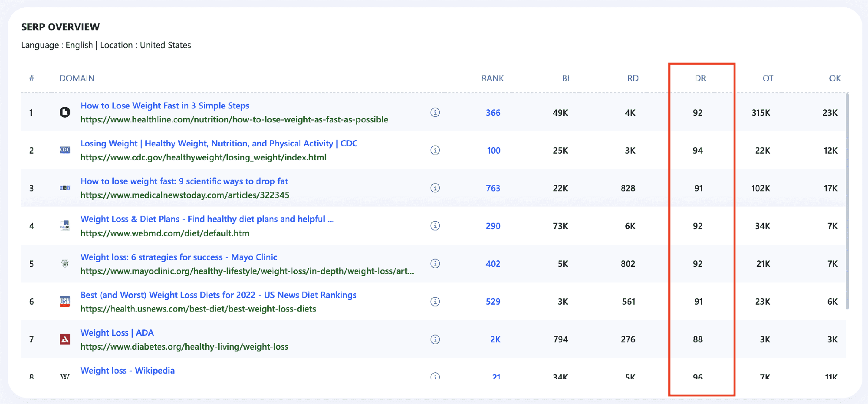The width and height of the screenshot is (868, 404).
Task: Open info icon for Mayo Clinic row
Action: 435,263
